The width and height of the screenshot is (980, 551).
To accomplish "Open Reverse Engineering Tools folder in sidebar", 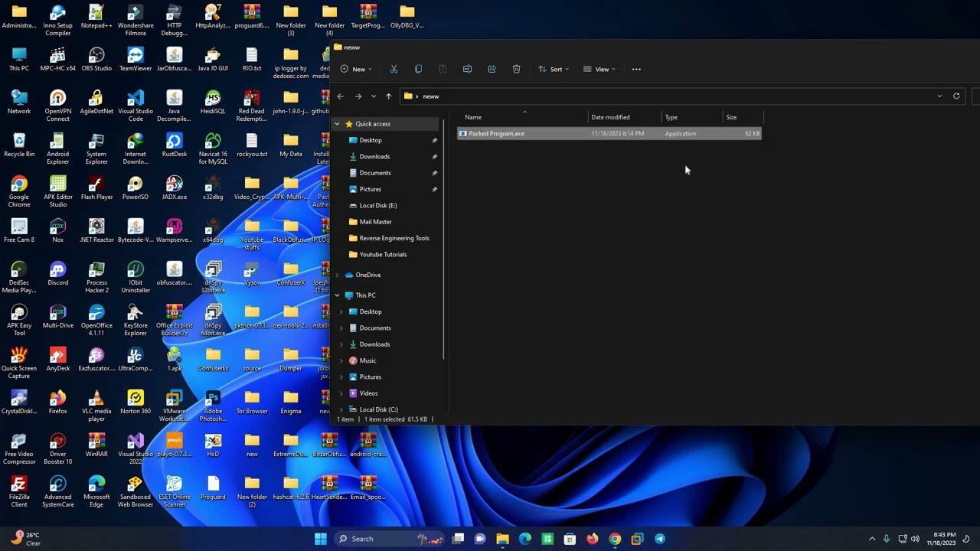I will (394, 238).
